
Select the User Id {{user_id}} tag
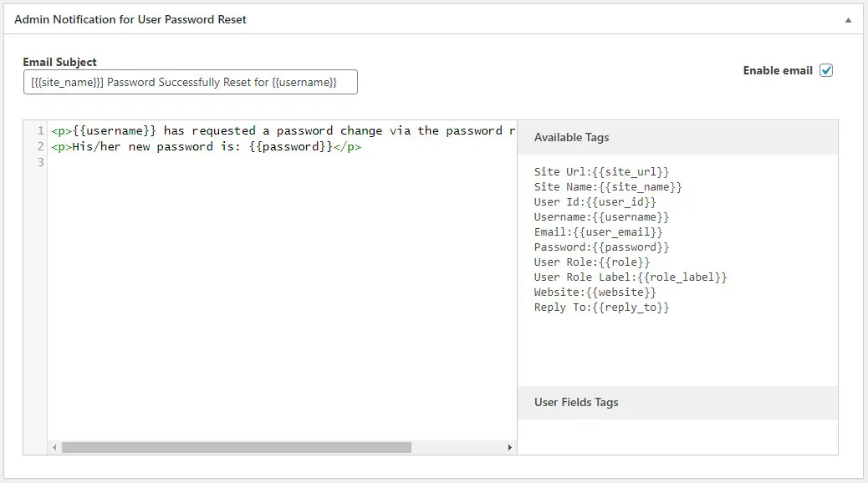click(595, 202)
